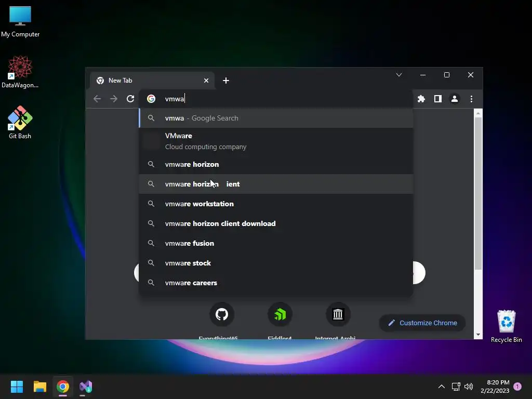This screenshot has width=532, height=399.
Task: Click the Chrome forward arrow
Action: 114,99
